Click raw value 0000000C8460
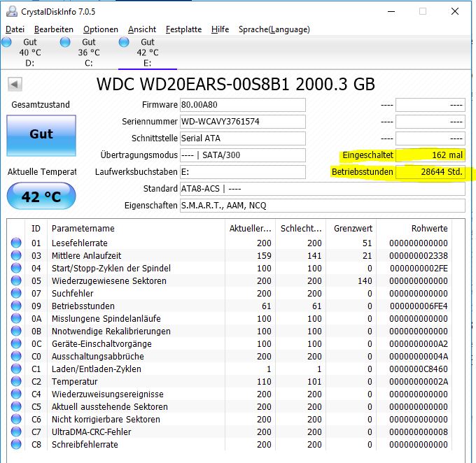This screenshot has height=463, width=476. [x=419, y=369]
